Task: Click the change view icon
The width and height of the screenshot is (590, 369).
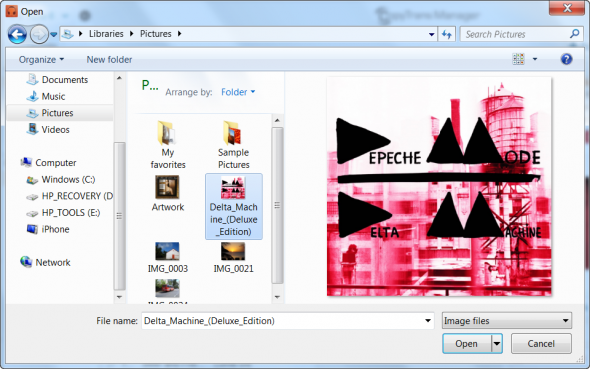Action: 519,59
